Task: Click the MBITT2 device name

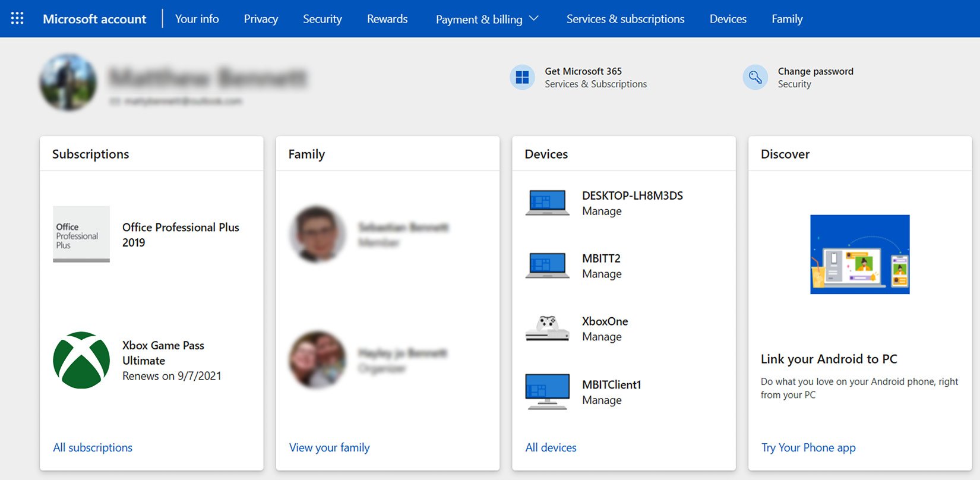Action: coord(601,258)
